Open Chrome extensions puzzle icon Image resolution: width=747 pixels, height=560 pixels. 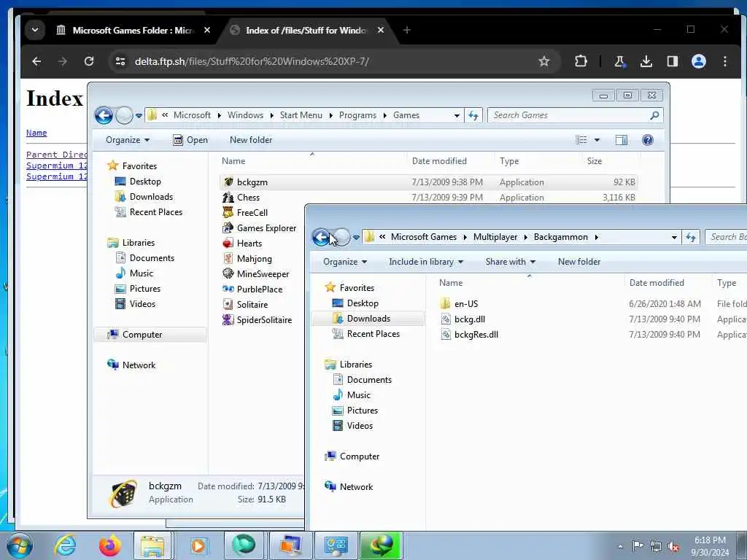point(581,61)
